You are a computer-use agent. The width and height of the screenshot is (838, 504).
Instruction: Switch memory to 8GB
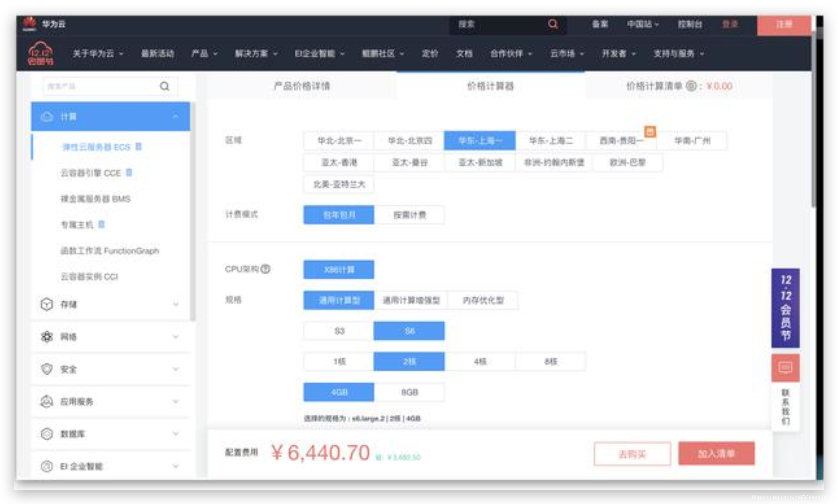(x=410, y=392)
